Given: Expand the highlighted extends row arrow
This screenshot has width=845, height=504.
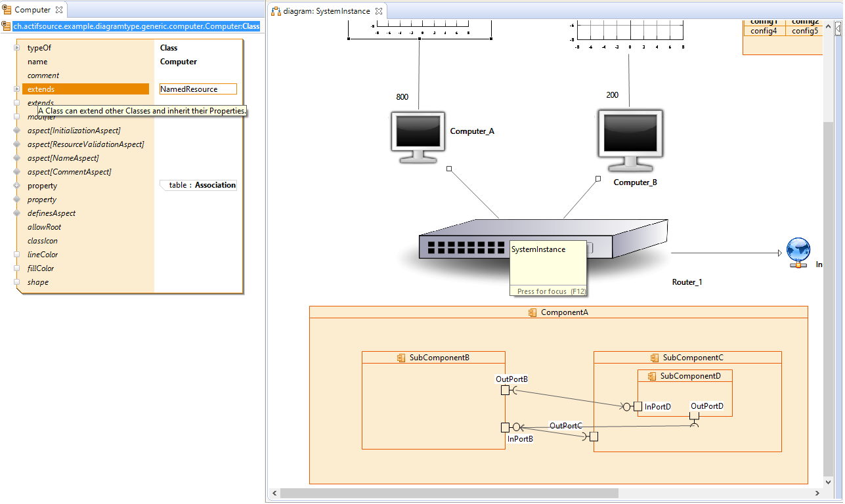Looking at the screenshot, I should click(17, 89).
